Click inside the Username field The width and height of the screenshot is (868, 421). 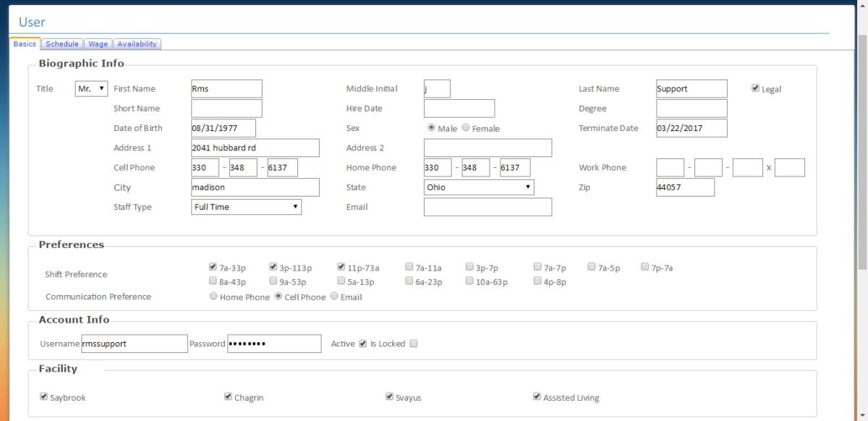[134, 344]
